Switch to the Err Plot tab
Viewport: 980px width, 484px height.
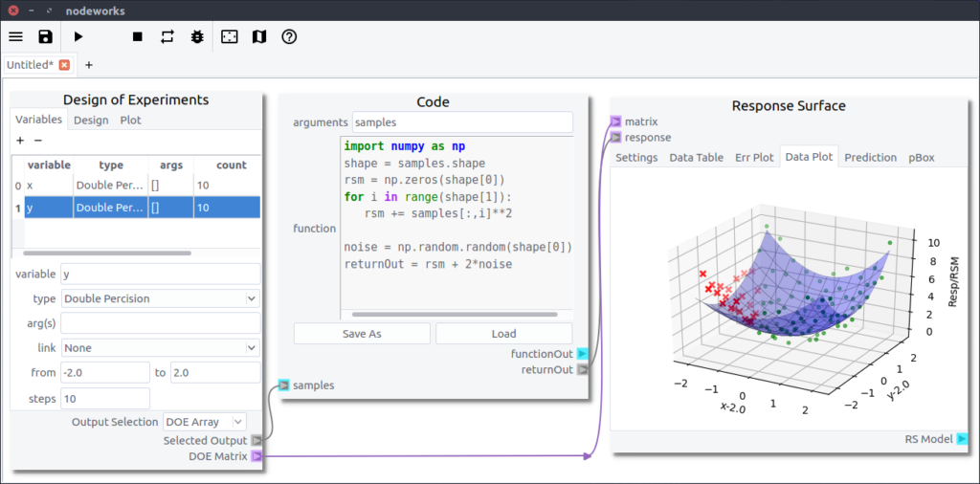[754, 157]
